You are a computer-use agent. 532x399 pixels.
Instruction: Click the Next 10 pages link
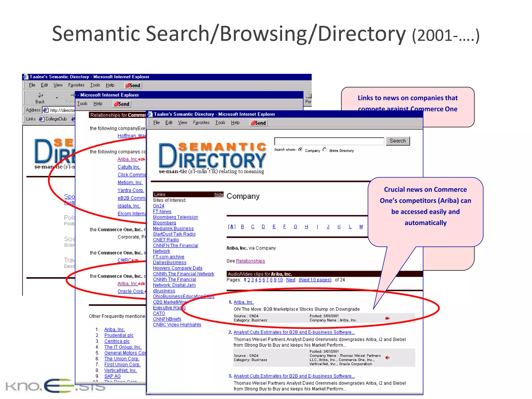(315, 280)
